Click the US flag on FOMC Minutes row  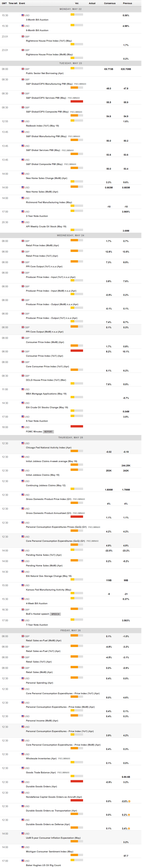[x=23, y=427]
